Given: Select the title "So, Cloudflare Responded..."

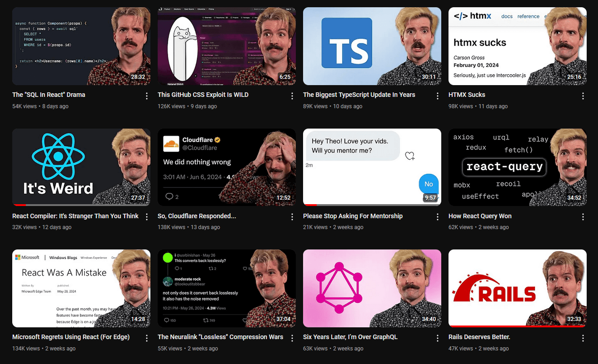Looking at the screenshot, I should (x=197, y=216).
